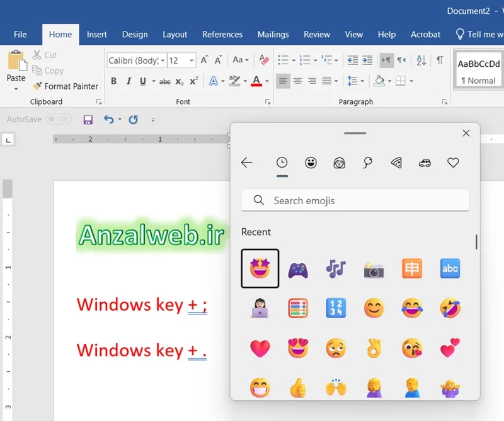Toggle Show/Hide paragraph marks

(x=440, y=60)
